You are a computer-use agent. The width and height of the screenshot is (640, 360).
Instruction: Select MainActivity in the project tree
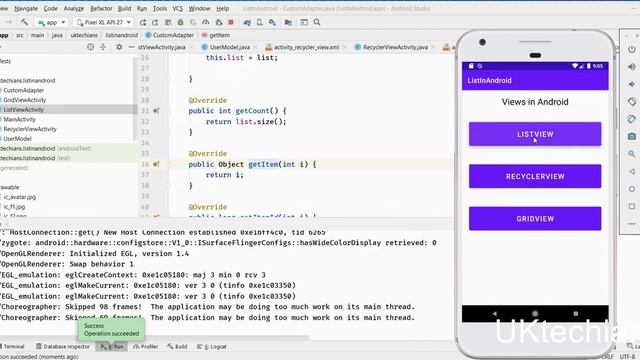(x=20, y=119)
